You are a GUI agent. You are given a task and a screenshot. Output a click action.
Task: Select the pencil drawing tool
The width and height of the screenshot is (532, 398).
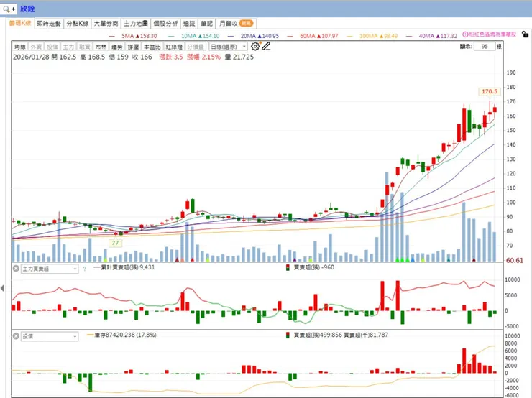pyautogui.click(x=266, y=47)
